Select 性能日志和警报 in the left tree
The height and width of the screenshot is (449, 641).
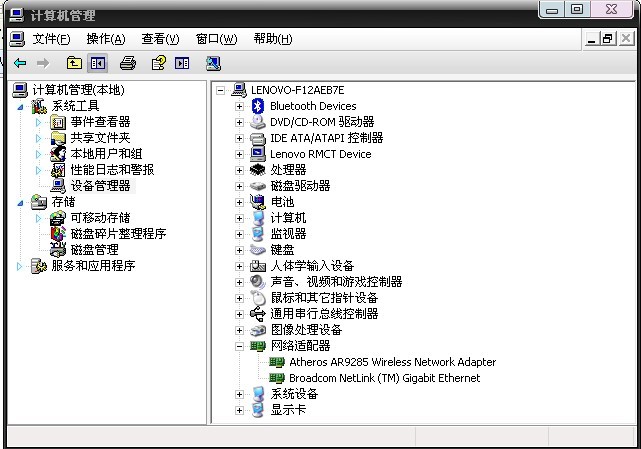112,170
